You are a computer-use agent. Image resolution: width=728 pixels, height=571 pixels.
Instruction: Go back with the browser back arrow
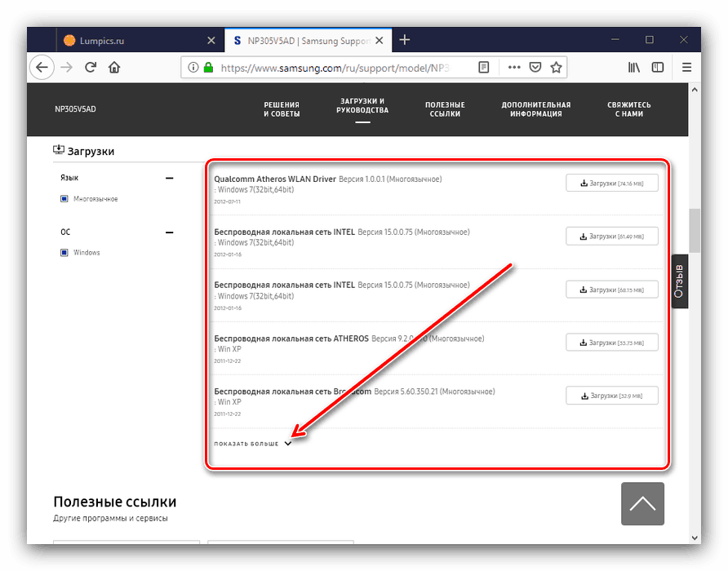point(42,68)
